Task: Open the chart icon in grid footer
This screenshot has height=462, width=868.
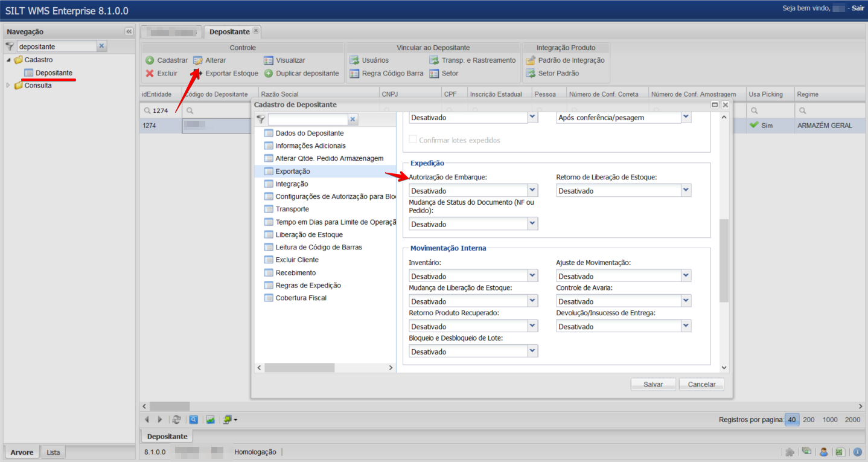Action: click(211, 419)
